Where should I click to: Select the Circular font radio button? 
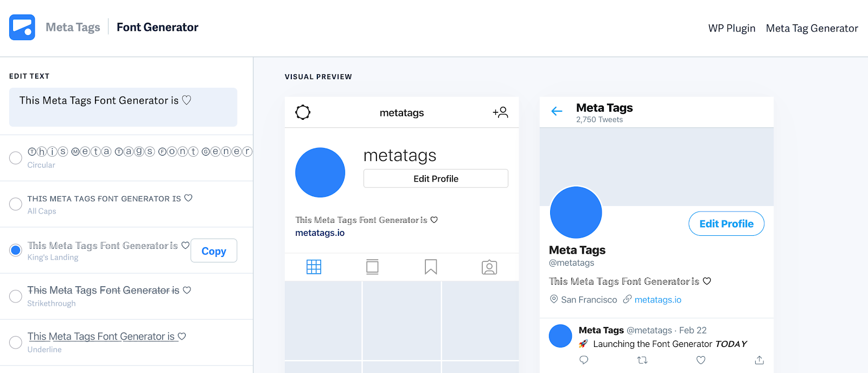[x=16, y=158]
